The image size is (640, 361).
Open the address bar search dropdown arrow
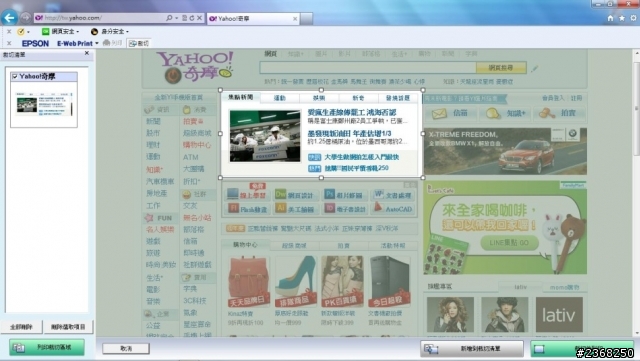[177, 18]
